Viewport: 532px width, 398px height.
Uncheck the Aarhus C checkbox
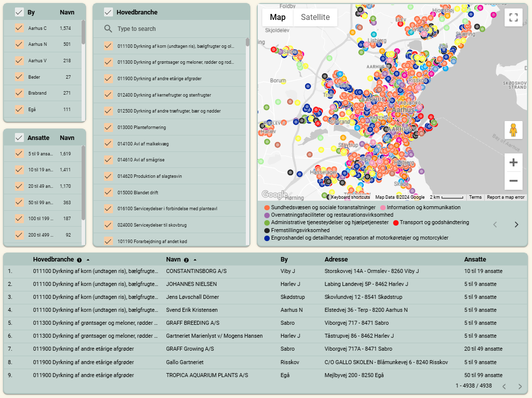[x=19, y=28]
